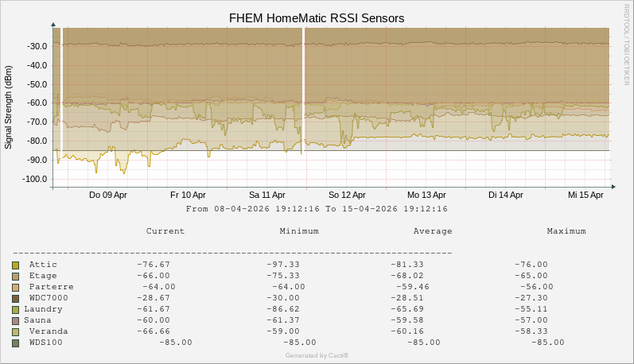
Task: Click the graph title FHEM HomeMatic RSSI Sensors
Action: click(317, 17)
